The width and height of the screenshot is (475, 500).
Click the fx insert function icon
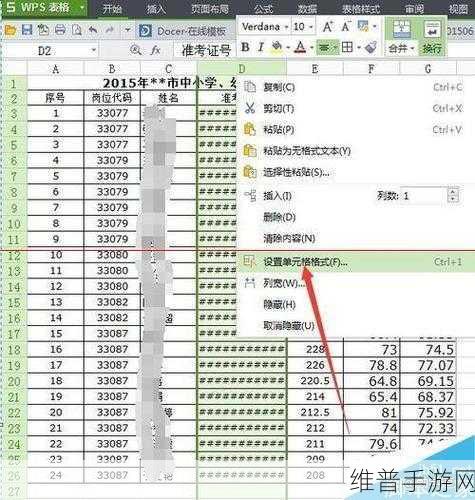point(155,50)
